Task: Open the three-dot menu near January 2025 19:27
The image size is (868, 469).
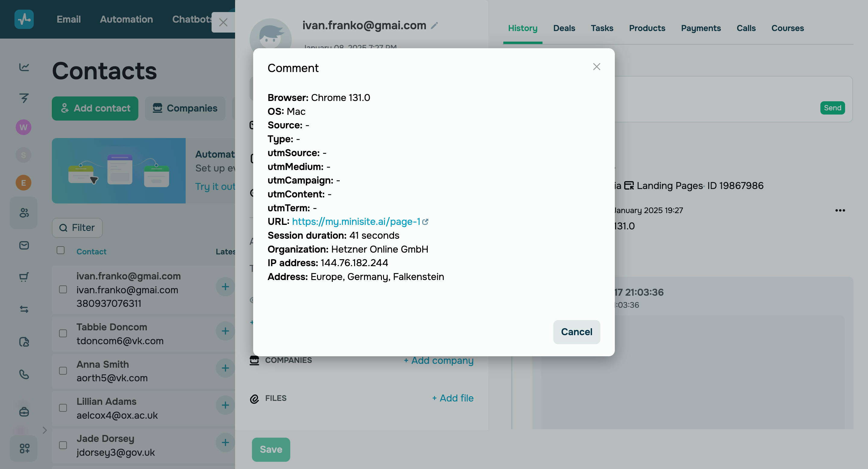Action: tap(840, 210)
